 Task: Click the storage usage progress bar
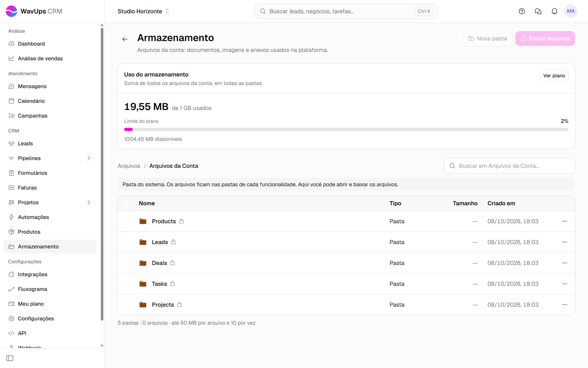coord(346,129)
